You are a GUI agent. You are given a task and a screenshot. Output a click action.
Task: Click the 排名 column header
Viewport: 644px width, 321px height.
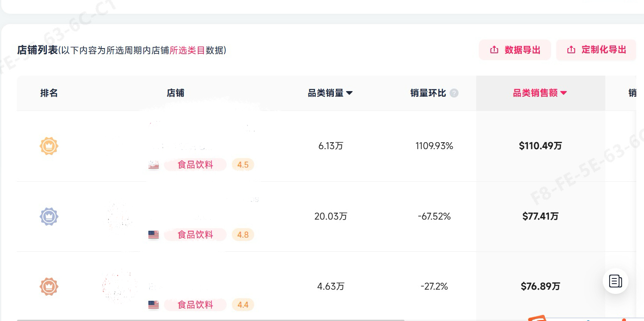point(49,93)
